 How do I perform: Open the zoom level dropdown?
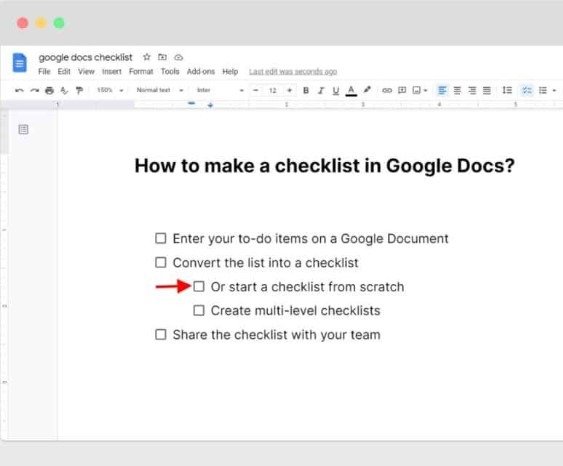coord(110,90)
